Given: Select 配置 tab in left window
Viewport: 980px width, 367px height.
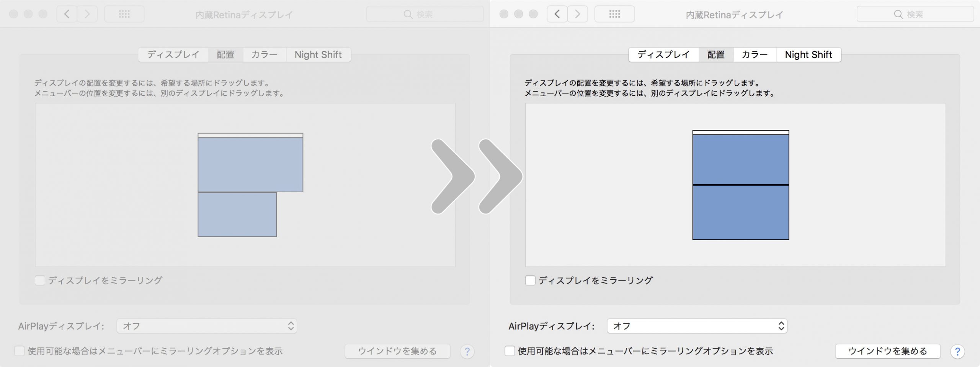Looking at the screenshot, I should [x=225, y=54].
